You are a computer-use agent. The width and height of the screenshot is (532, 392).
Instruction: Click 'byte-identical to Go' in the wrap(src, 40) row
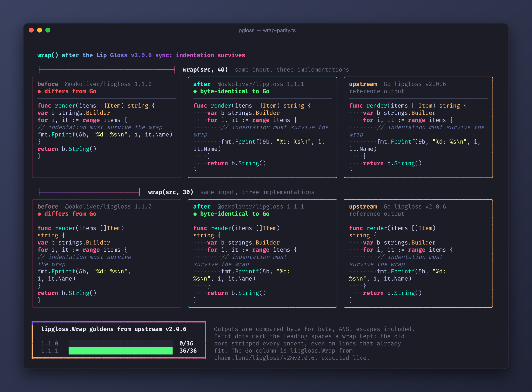click(235, 91)
